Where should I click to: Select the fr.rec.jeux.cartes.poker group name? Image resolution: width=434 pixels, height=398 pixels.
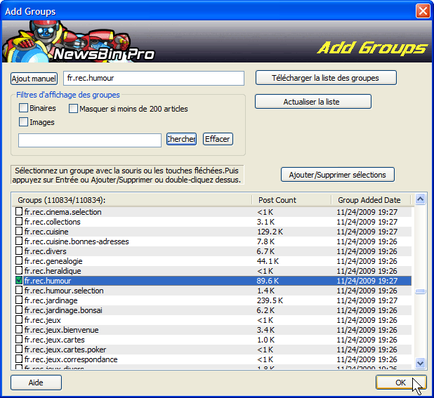65,350
